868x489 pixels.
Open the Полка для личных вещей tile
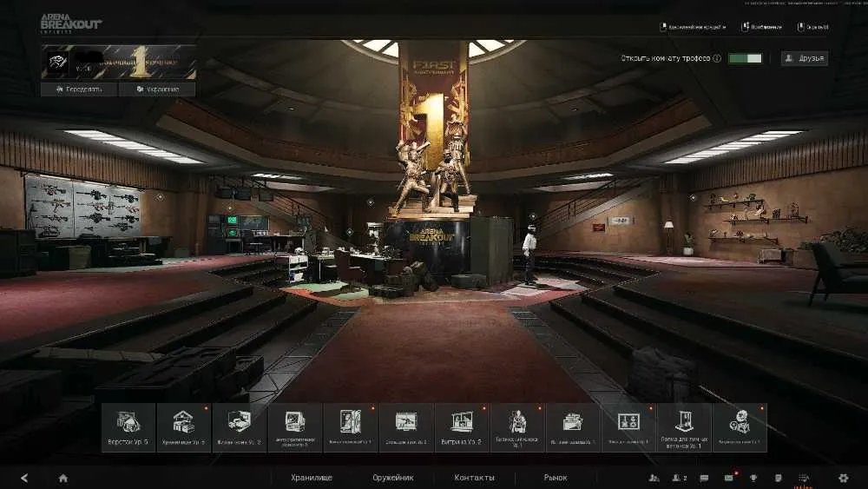coord(684,427)
